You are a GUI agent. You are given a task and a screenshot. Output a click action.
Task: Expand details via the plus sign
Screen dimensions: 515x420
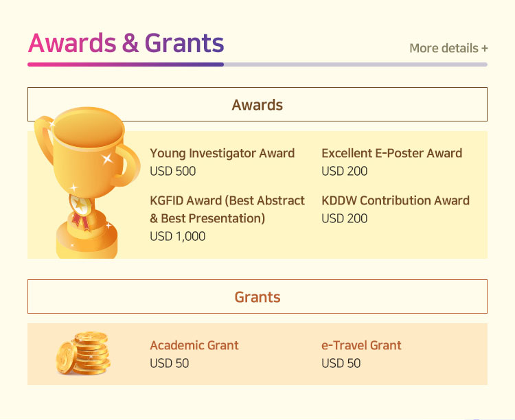485,48
